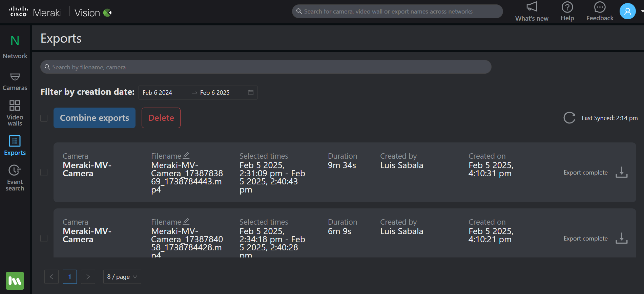Viewport: 644px width, 294px height.
Task: Click the 9m 34s duration value
Action: tap(342, 165)
